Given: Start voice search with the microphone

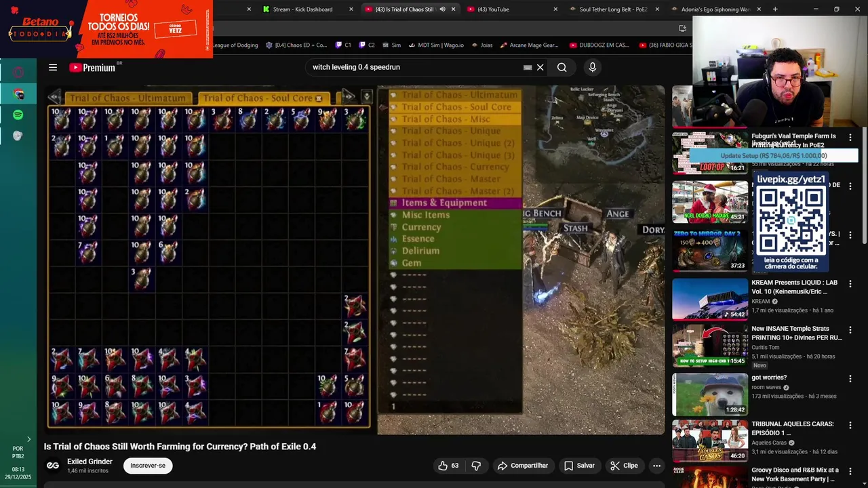Looking at the screenshot, I should point(592,67).
